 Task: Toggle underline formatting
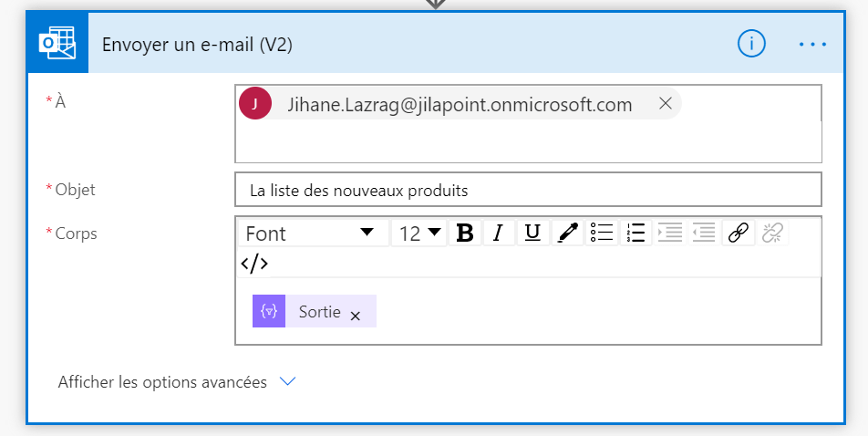[532, 234]
